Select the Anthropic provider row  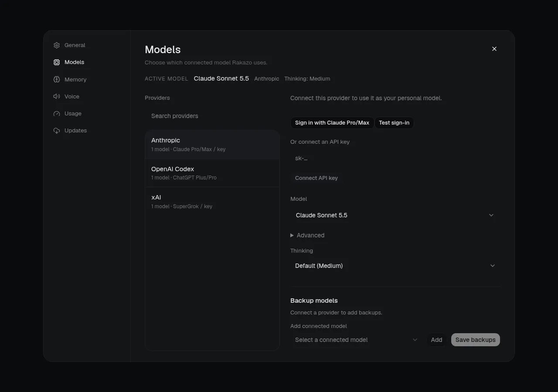(212, 145)
